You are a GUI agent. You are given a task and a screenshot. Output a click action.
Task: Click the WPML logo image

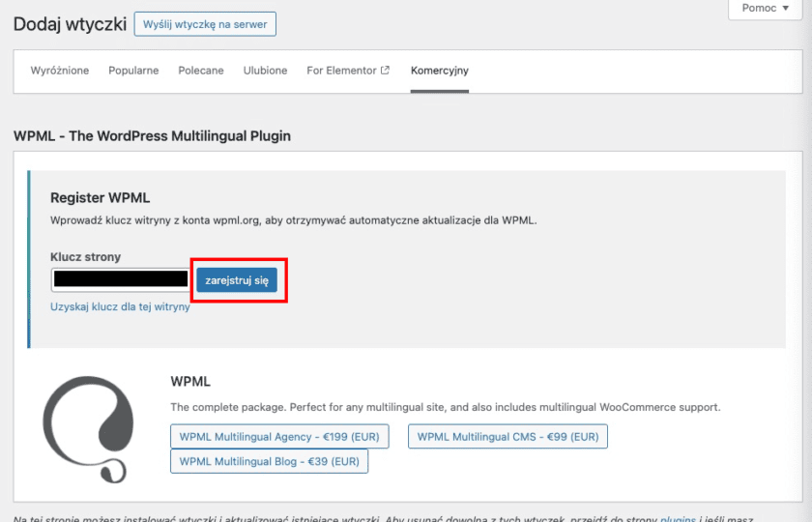click(x=87, y=423)
